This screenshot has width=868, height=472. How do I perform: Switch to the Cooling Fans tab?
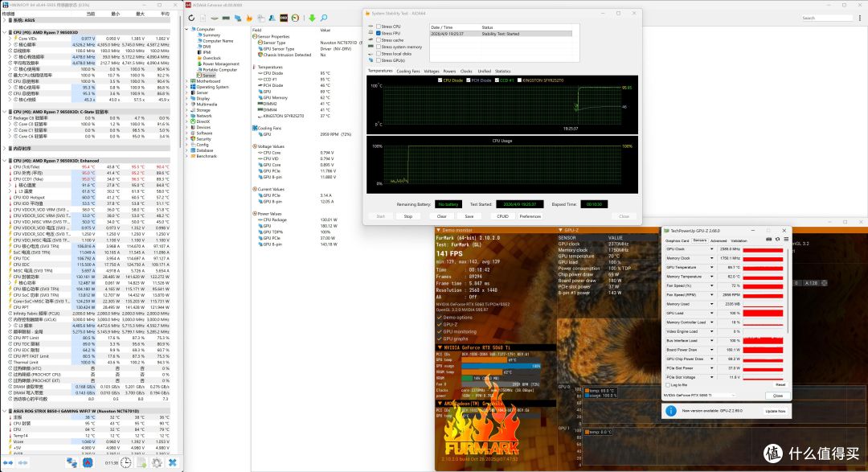click(x=408, y=72)
